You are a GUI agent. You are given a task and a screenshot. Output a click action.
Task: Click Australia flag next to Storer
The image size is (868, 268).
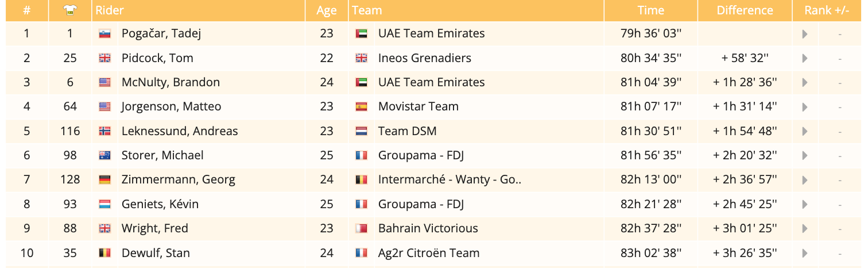pyautogui.click(x=104, y=156)
